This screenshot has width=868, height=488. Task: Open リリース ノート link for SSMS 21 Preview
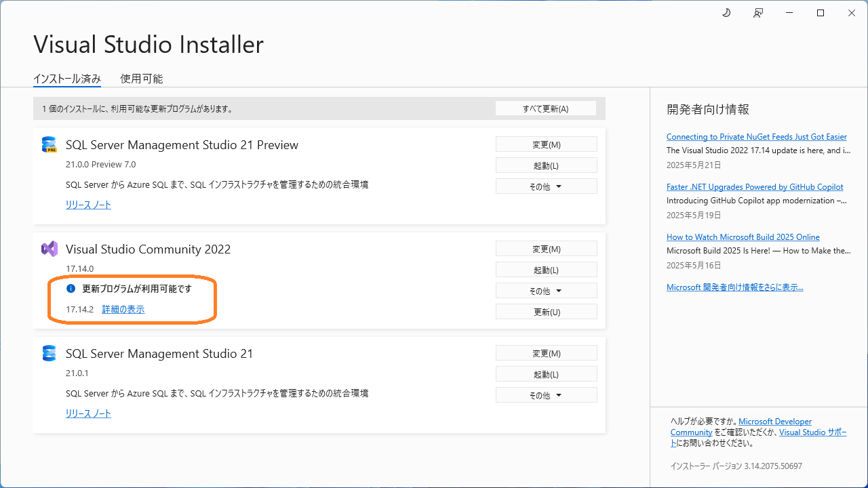coord(88,205)
